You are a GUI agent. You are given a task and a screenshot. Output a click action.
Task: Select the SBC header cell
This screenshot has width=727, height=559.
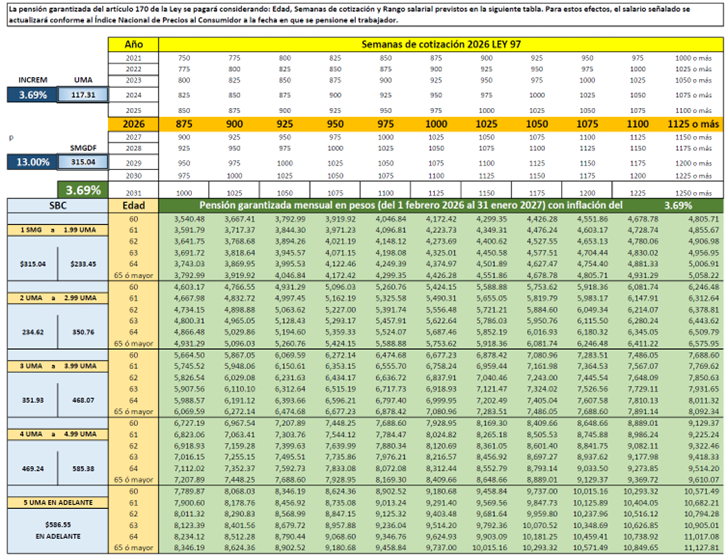[x=58, y=206]
